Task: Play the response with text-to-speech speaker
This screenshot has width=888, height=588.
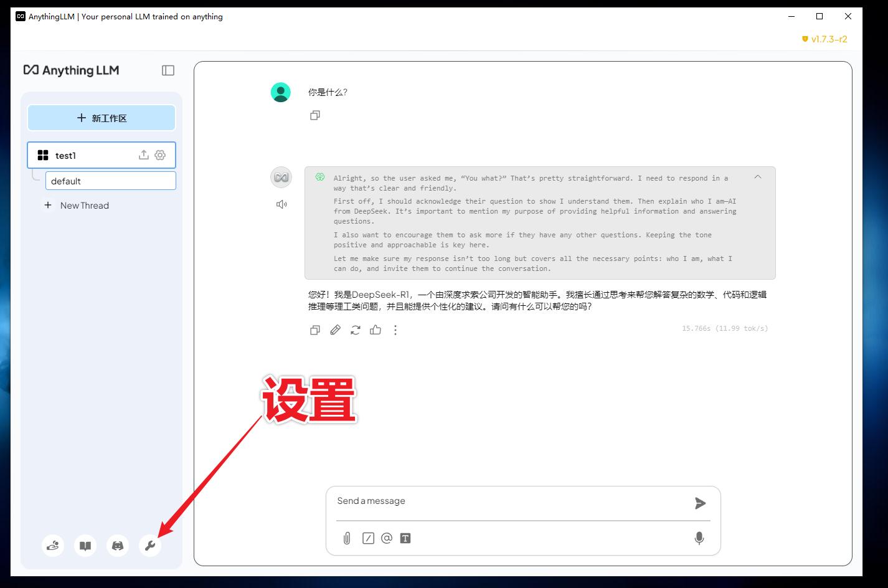Action: click(281, 204)
